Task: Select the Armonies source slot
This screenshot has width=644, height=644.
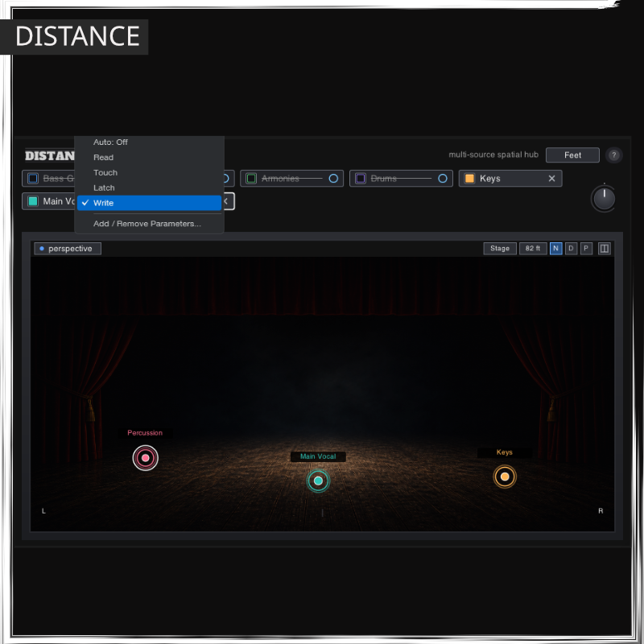Action: (x=291, y=178)
